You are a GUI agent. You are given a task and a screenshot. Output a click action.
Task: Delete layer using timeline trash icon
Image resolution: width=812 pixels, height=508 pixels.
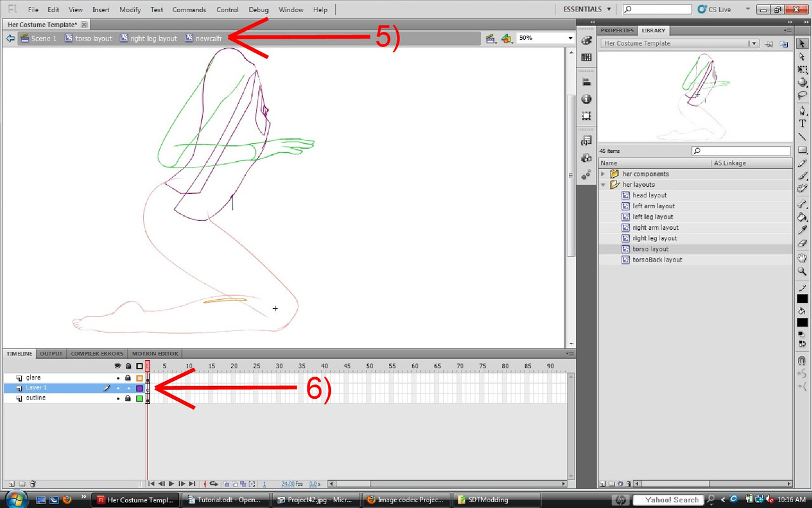[x=33, y=484]
